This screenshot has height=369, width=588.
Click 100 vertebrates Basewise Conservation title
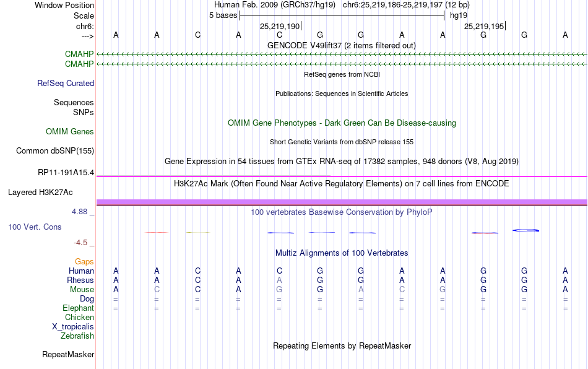point(342,212)
